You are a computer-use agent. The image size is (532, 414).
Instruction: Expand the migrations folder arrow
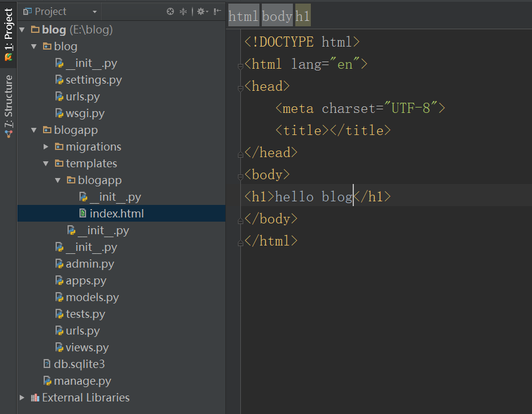46,146
